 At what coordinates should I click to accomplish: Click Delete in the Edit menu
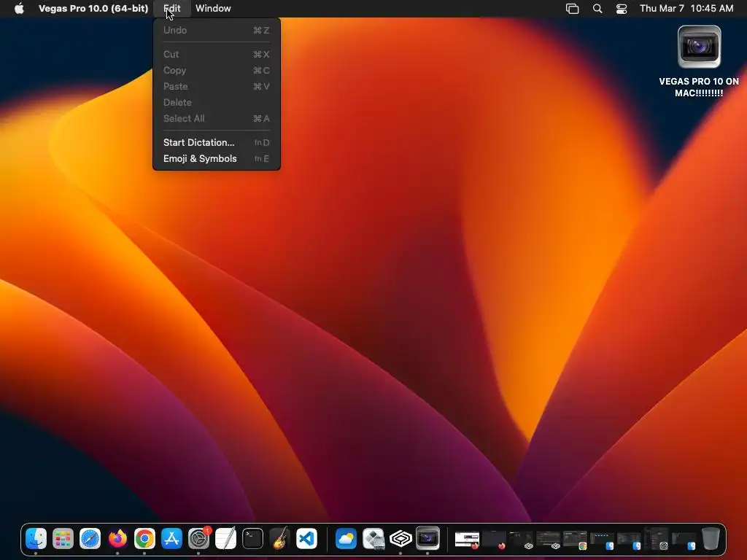pyautogui.click(x=216, y=102)
